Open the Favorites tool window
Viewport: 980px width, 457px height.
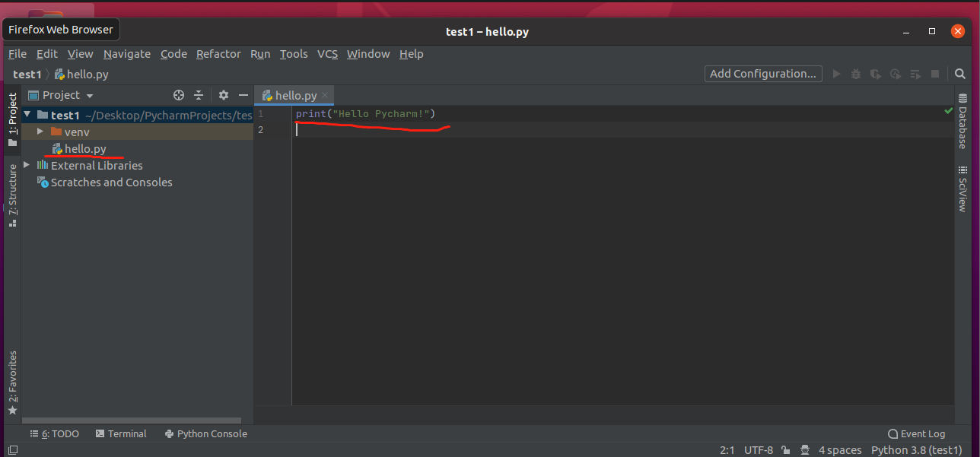[12, 382]
